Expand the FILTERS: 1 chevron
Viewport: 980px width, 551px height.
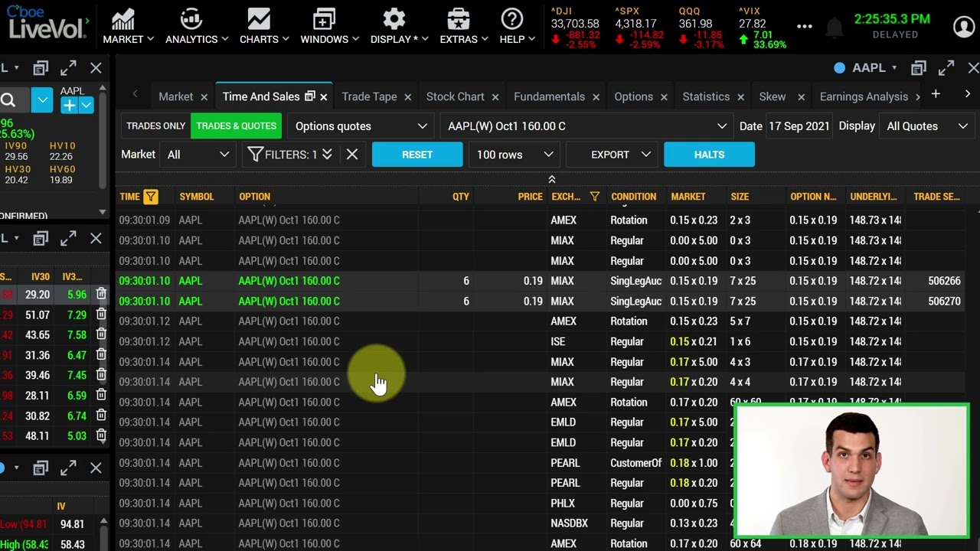327,155
